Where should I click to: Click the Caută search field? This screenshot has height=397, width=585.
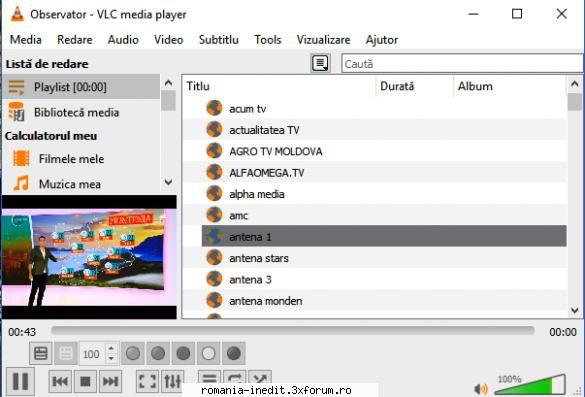pos(462,63)
